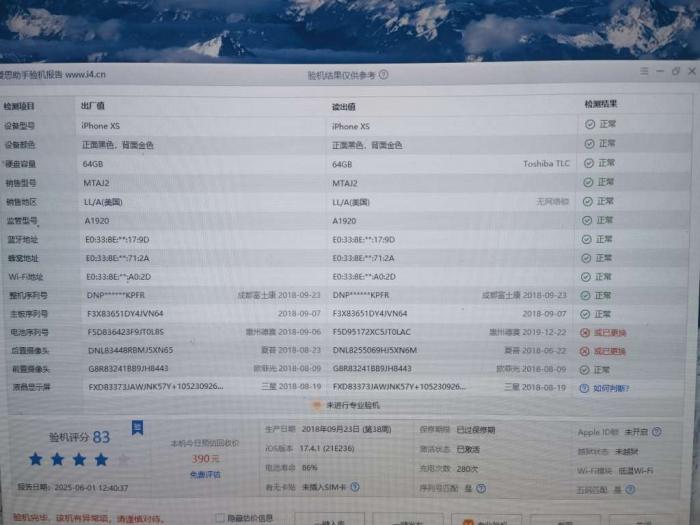Click the 免费评估 link under 390元
The image size is (700, 525).
(x=205, y=474)
